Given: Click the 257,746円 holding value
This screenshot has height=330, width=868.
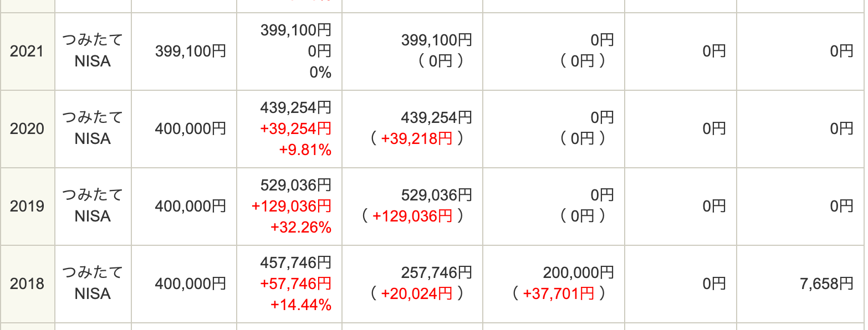Looking at the screenshot, I should pos(436,272).
